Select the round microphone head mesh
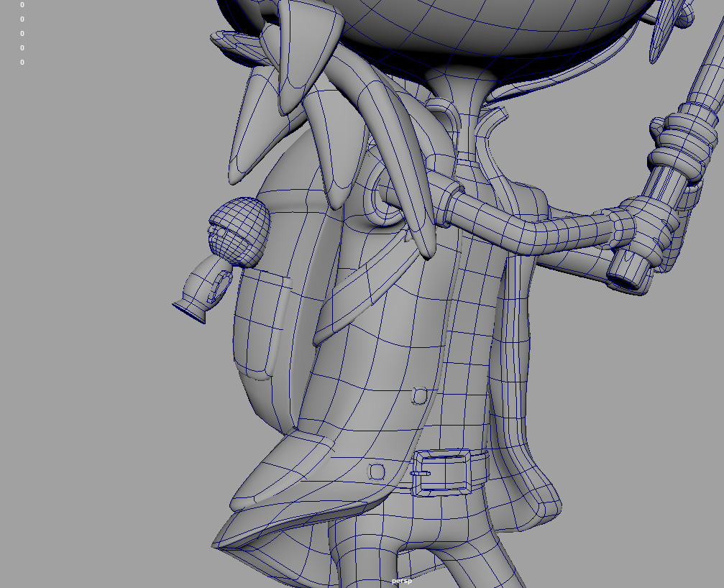This screenshot has width=724, height=588. pyautogui.click(x=239, y=229)
